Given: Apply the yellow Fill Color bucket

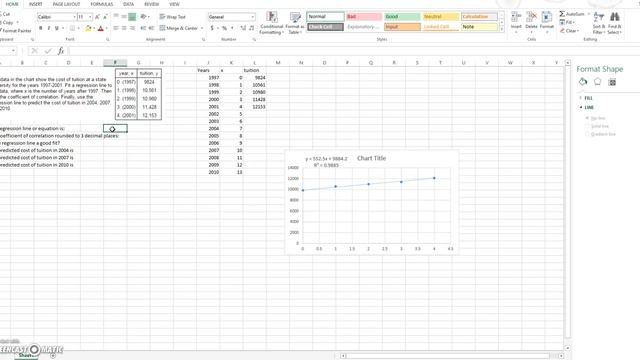Looking at the screenshot, I should (88, 28).
